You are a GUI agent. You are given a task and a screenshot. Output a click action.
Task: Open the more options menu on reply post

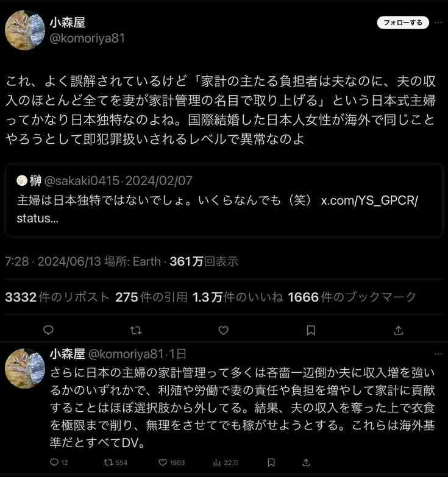coord(439,354)
